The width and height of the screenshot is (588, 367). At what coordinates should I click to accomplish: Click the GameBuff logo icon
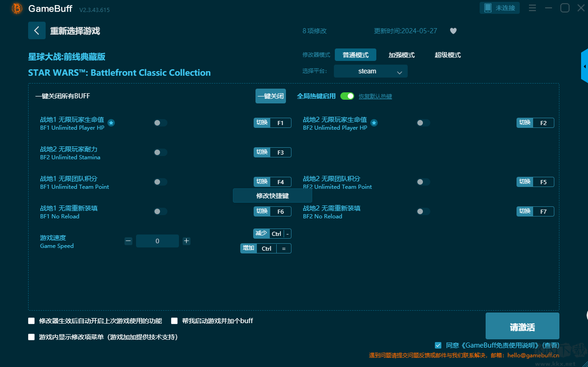pyautogui.click(x=17, y=8)
